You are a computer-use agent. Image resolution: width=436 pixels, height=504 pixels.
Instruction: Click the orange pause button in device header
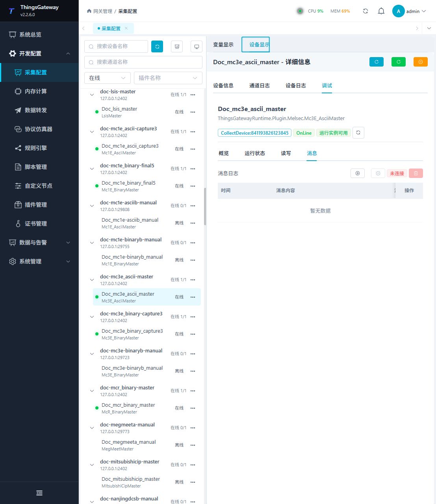coord(421,62)
